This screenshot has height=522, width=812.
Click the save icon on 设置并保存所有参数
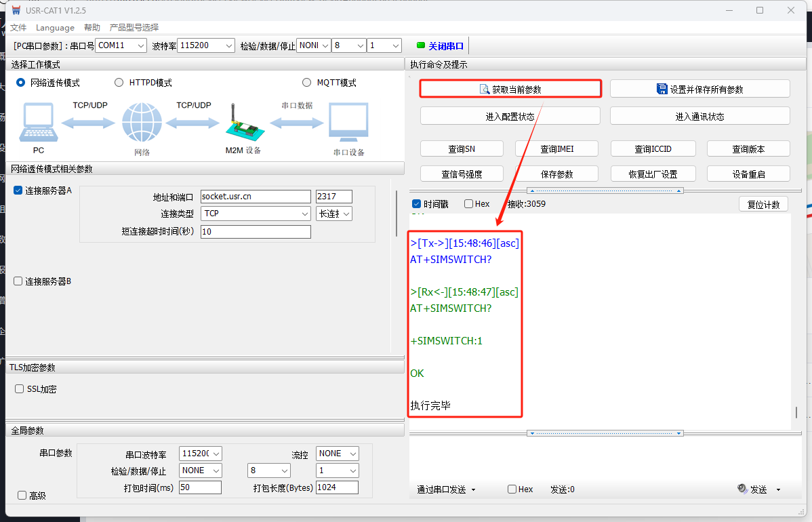click(662, 89)
